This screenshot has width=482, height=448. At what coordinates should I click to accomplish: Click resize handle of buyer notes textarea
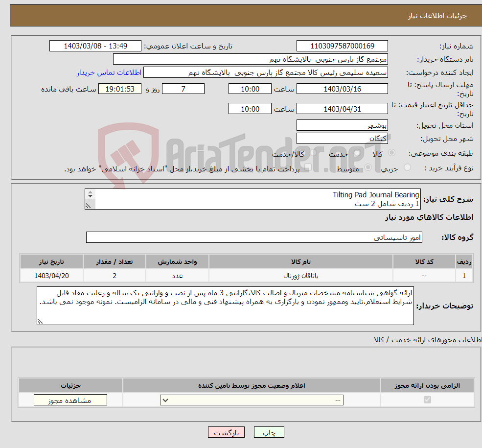40,321
